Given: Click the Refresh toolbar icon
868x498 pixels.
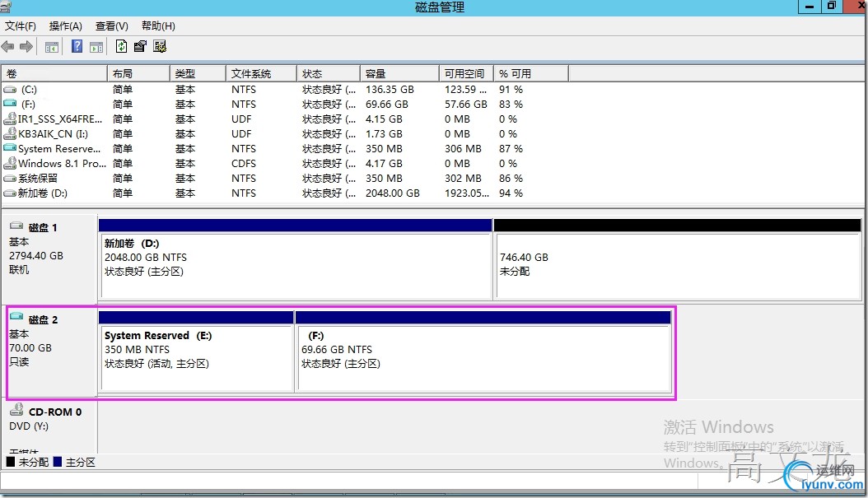Looking at the screenshot, I should [x=121, y=46].
